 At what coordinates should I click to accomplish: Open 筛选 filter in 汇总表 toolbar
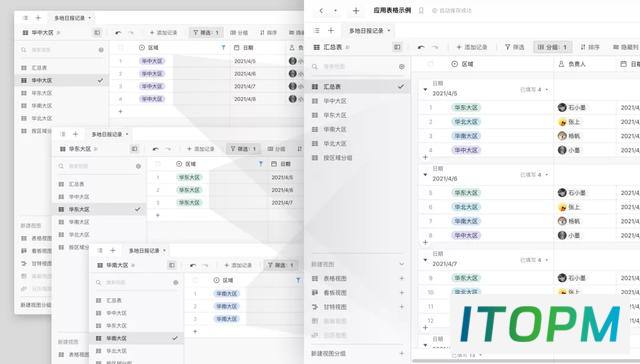[514, 47]
